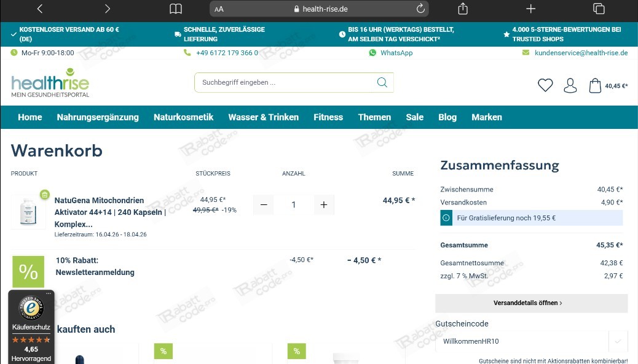
Task: Open the user account icon
Action: click(570, 85)
